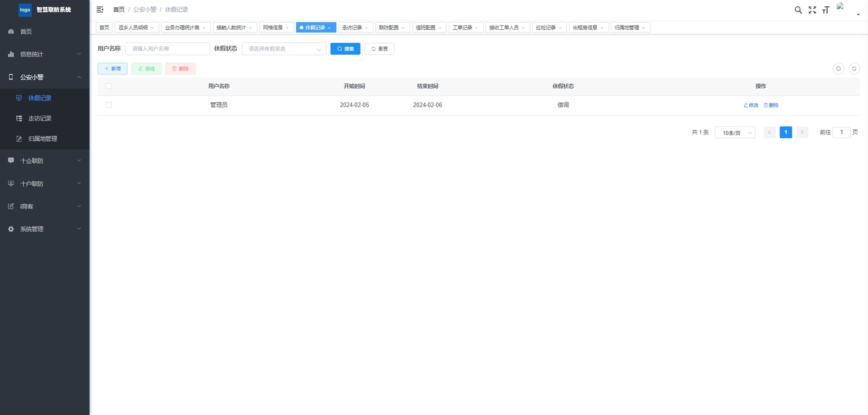
Task: Expand the 系统管理 sidebar menu
Action: pos(45,229)
